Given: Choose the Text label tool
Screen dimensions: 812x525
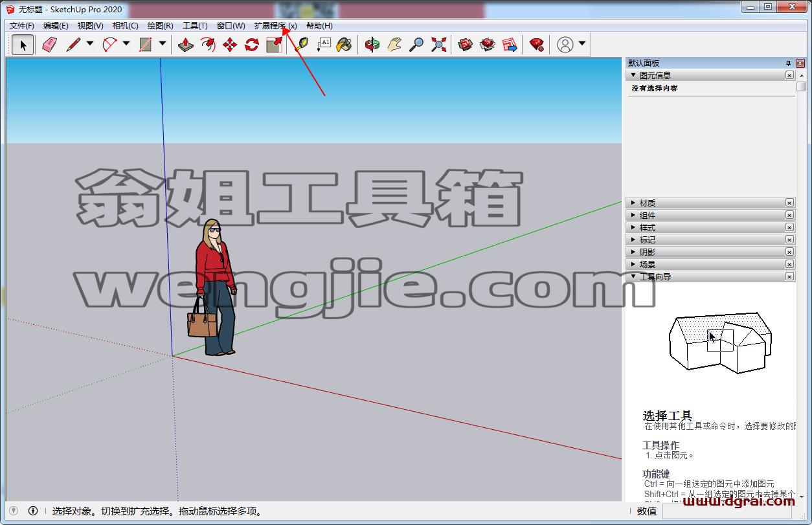Looking at the screenshot, I should click(x=323, y=45).
